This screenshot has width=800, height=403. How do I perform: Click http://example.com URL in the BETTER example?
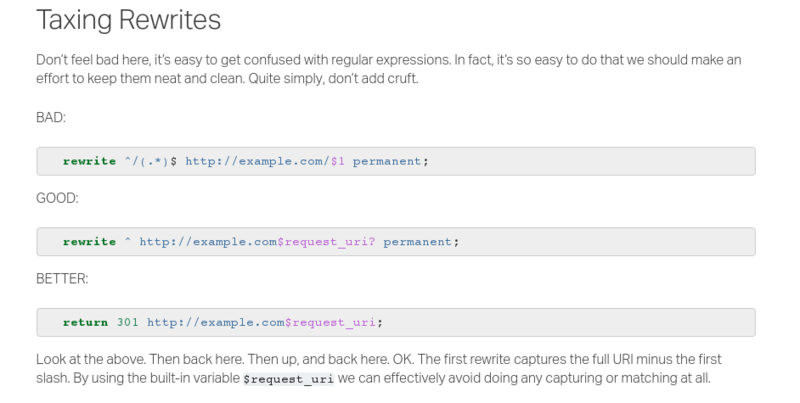(215, 323)
